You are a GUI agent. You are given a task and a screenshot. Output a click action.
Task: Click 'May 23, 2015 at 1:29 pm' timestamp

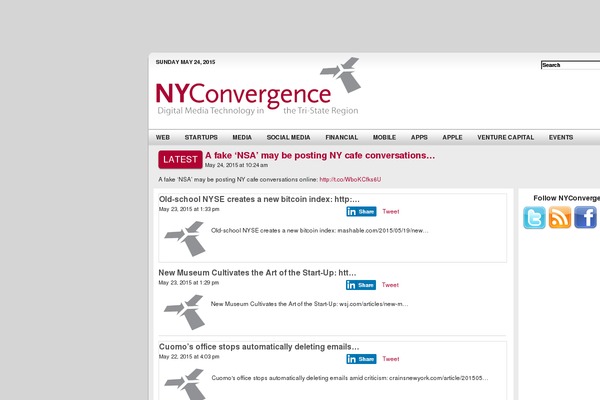pyautogui.click(x=189, y=282)
